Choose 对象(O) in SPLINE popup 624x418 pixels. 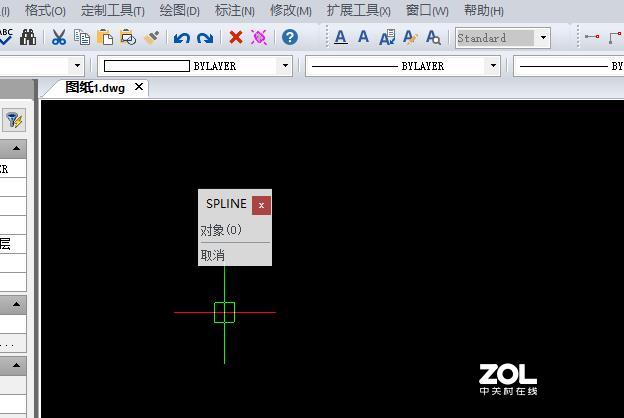pos(221,230)
